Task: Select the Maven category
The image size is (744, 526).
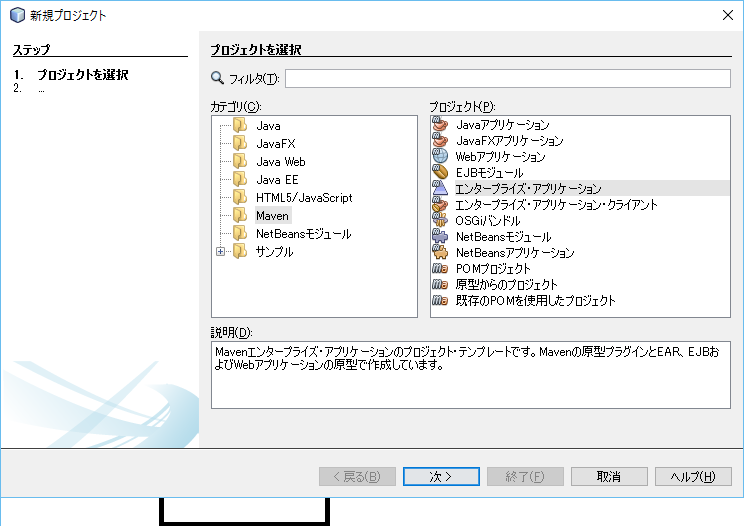Action: pyautogui.click(x=272, y=216)
